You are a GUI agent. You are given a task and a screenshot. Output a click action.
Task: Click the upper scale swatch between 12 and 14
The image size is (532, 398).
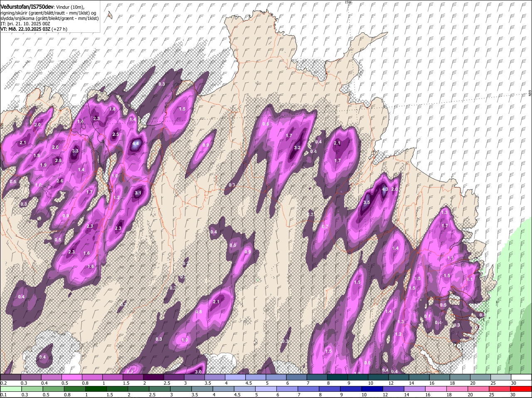click(398, 377)
